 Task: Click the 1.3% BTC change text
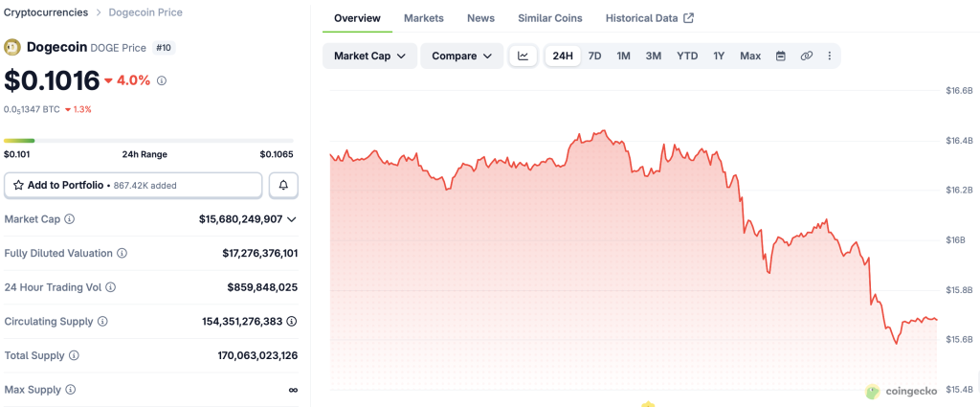click(x=82, y=109)
